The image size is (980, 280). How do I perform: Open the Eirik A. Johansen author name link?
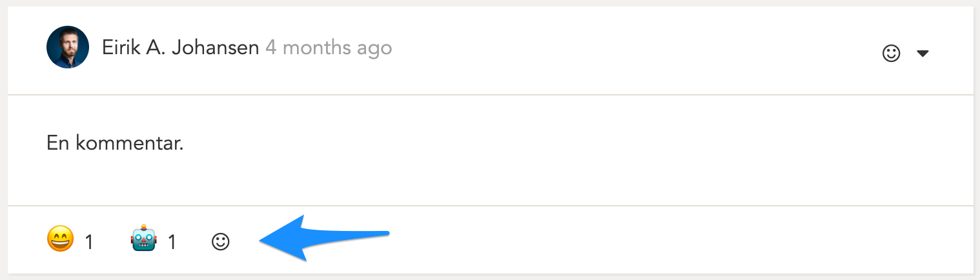click(x=180, y=48)
